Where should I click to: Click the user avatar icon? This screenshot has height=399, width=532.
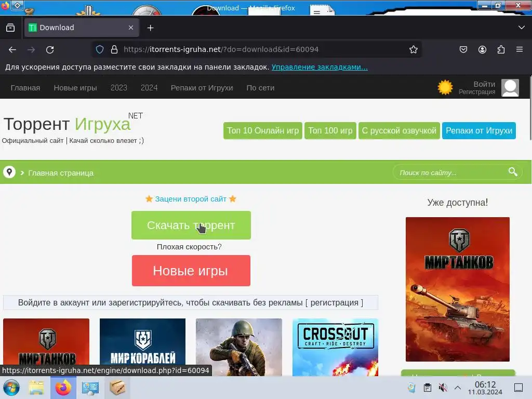point(510,88)
